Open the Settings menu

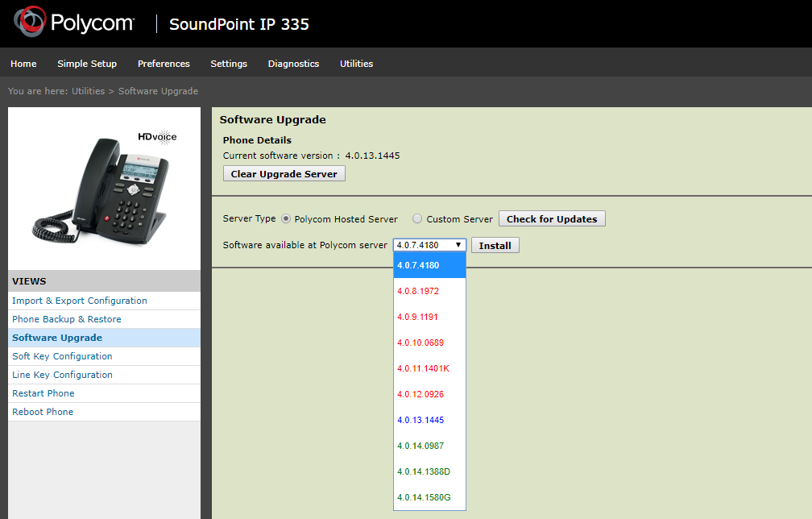point(229,64)
